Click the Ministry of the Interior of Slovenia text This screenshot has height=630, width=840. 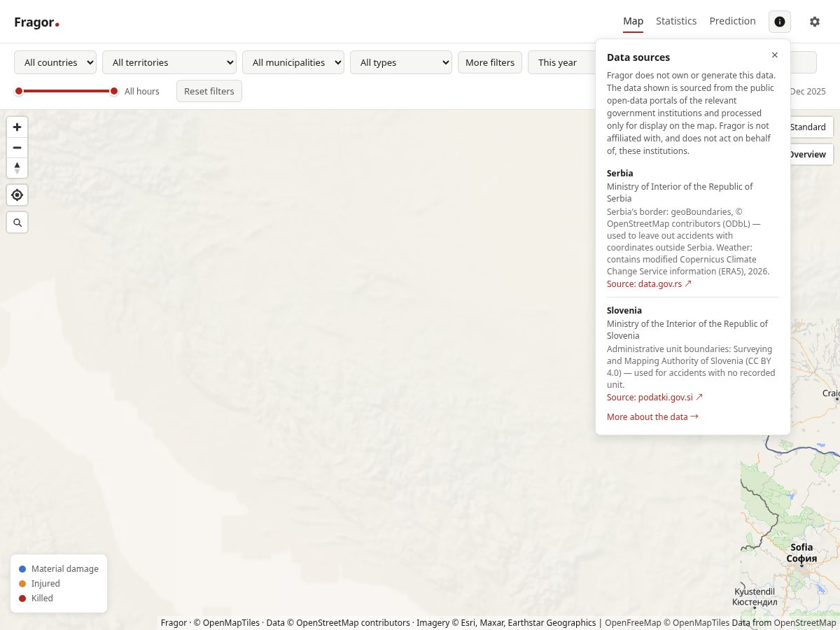(687, 330)
